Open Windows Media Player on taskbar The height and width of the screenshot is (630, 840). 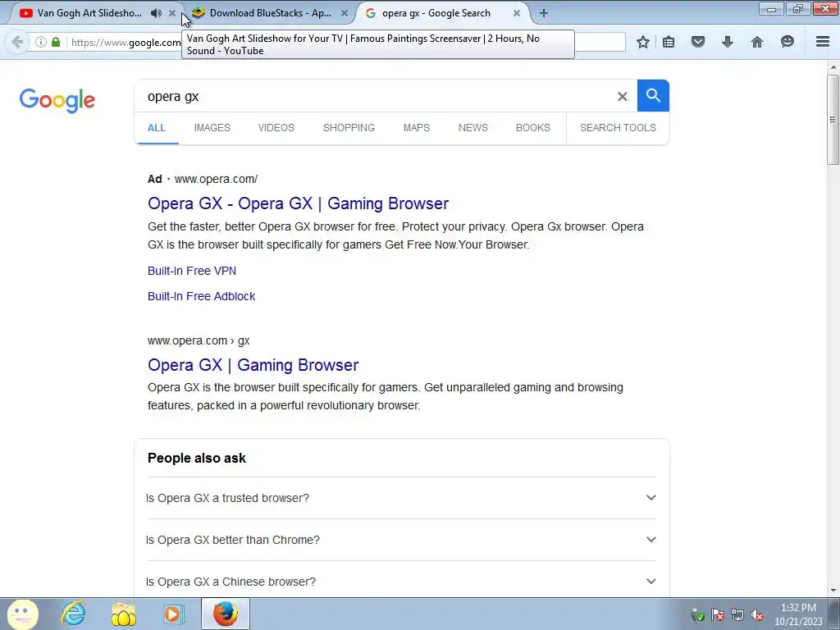[x=173, y=614]
